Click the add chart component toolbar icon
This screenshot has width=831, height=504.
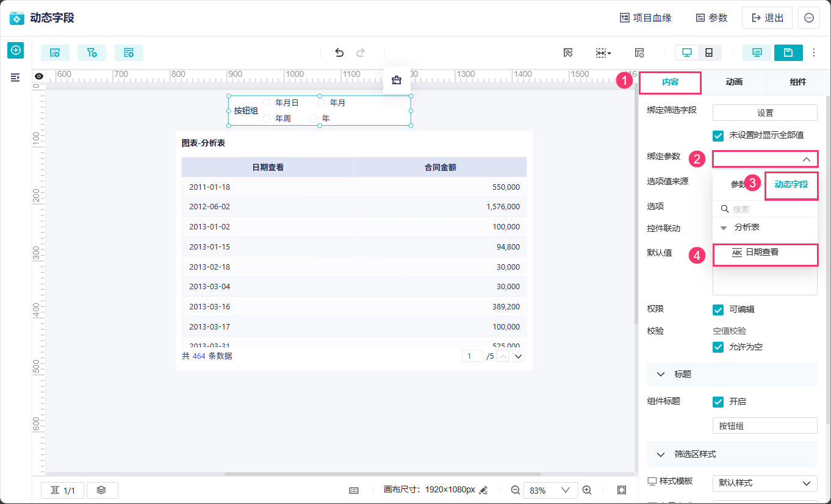[55, 53]
